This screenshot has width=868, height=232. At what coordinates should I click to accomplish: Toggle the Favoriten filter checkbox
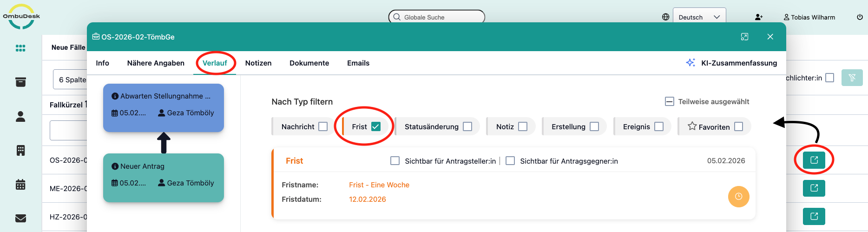(x=739, y=126)
